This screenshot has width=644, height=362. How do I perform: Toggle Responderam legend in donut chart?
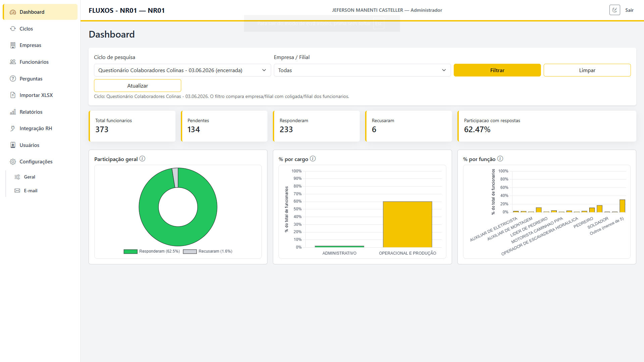(152, 251)
